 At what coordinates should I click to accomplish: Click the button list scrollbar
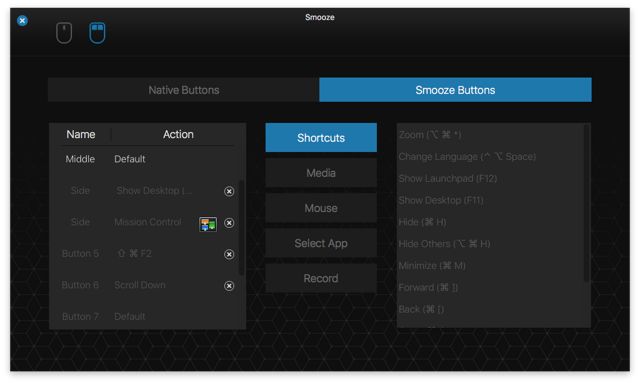tap(242, 227)
